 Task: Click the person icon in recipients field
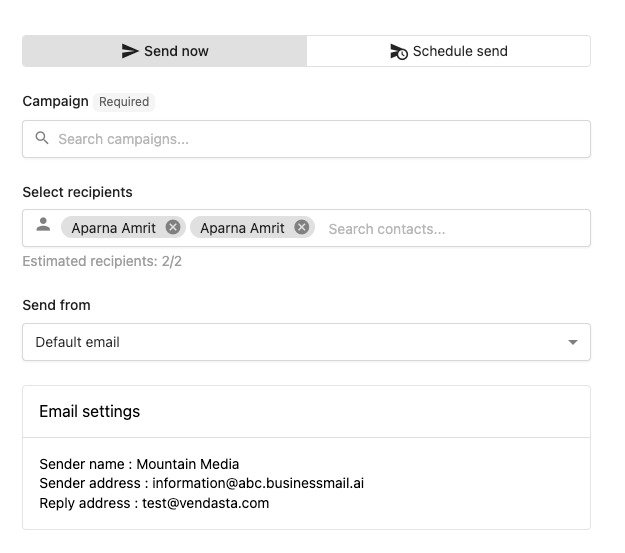43,226
